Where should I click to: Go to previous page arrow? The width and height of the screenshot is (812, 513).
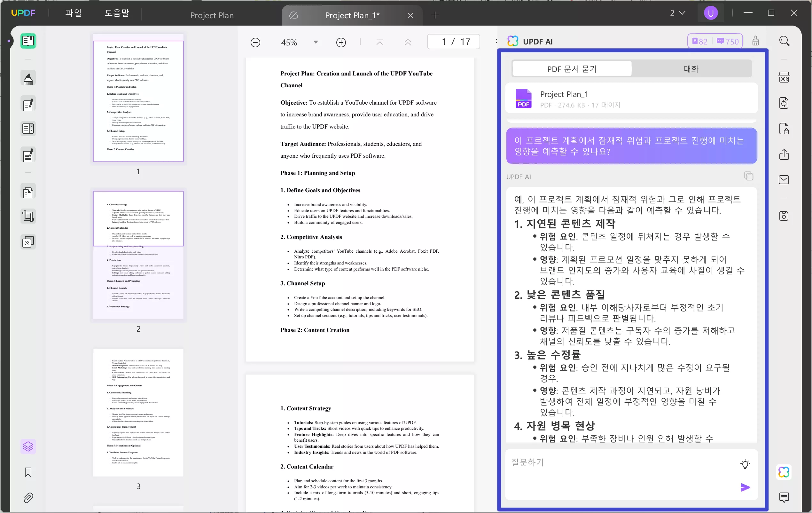pos(408,42)
